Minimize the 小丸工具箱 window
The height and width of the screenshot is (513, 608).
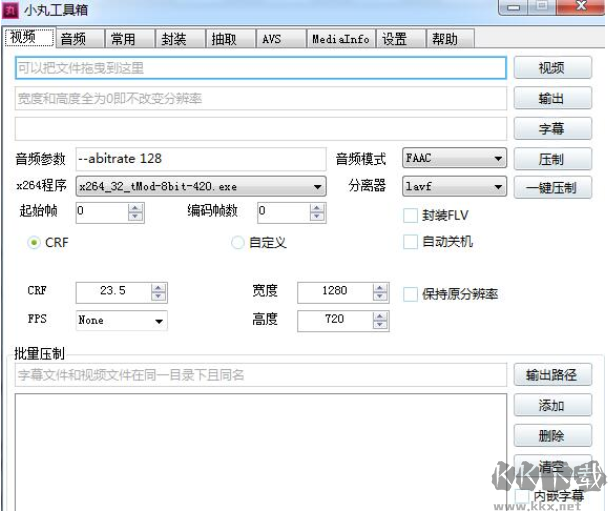[514, 7]
